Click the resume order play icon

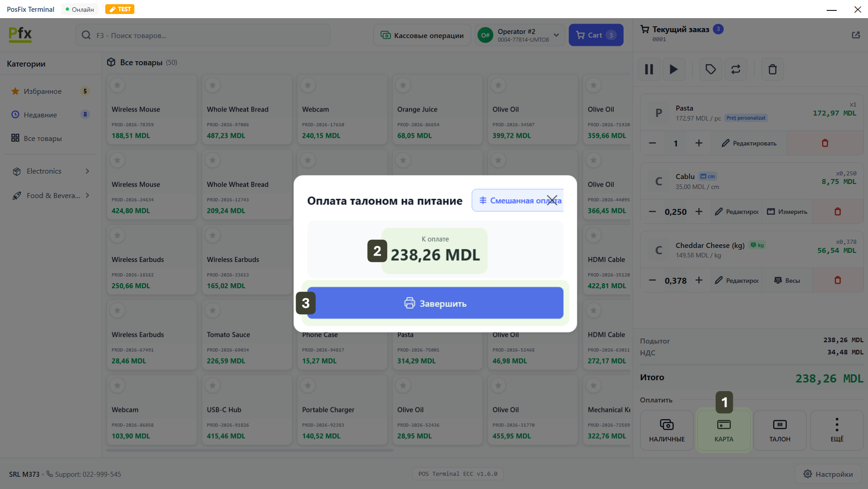[x=673, y=69]
